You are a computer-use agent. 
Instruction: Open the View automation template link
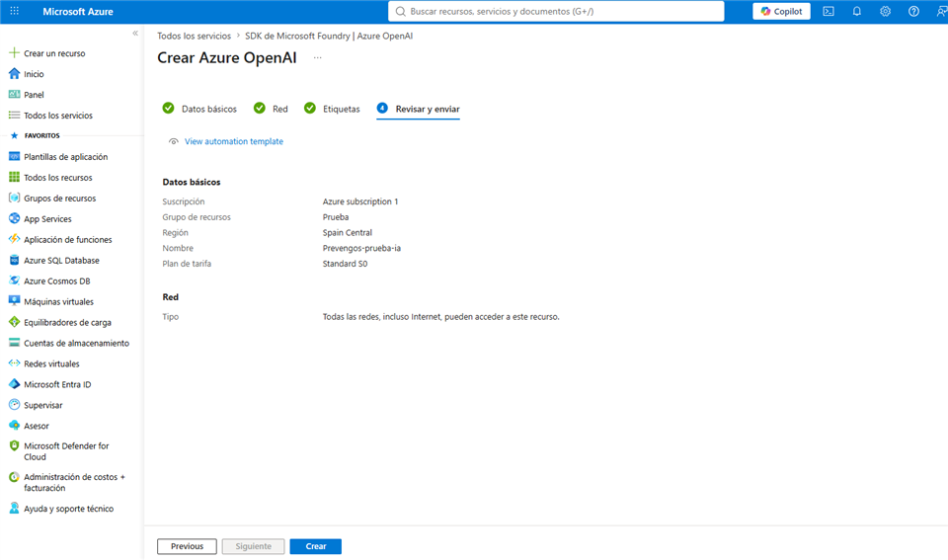tap(233, 141)
